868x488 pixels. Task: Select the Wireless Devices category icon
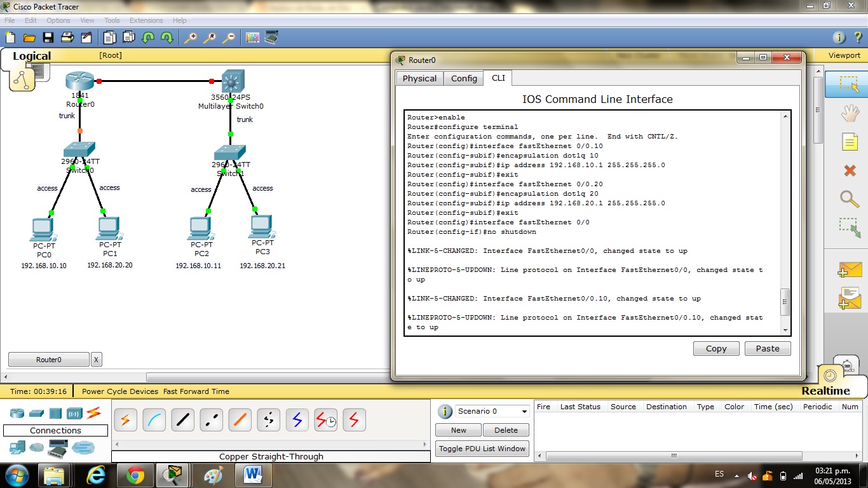pos(74,414)
